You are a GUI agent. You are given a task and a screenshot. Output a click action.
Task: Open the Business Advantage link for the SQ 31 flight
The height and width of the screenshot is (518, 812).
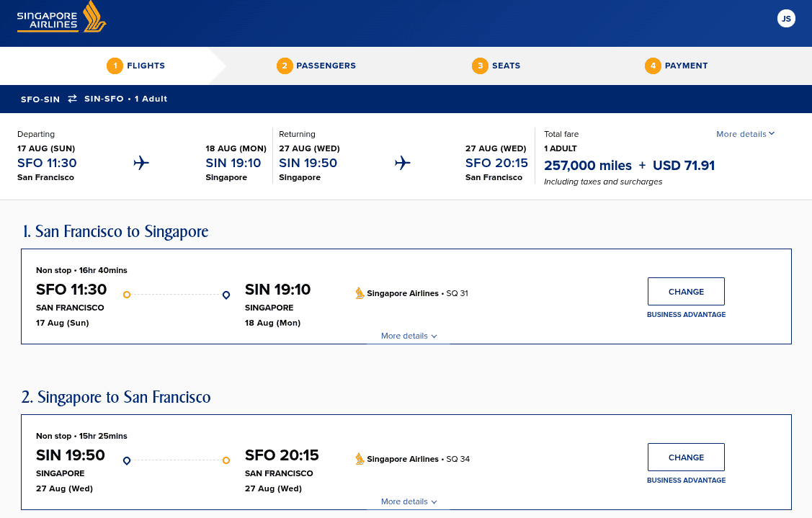(686, 314)
